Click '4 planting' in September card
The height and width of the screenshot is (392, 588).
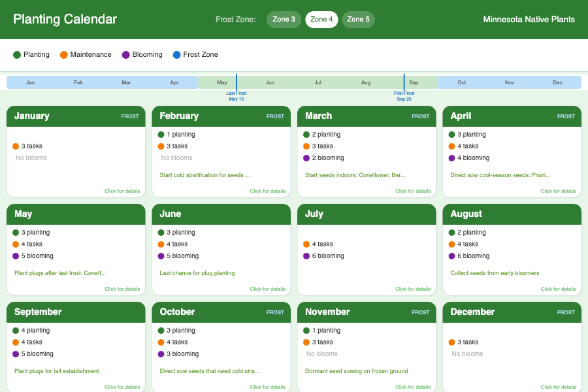(x=35, y=330)
